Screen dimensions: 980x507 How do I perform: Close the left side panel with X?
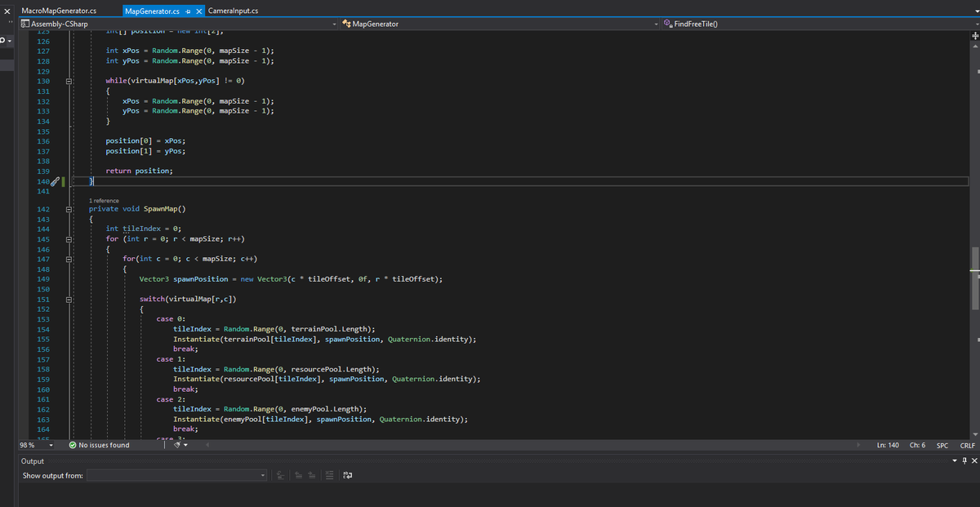tap(6, 11)
